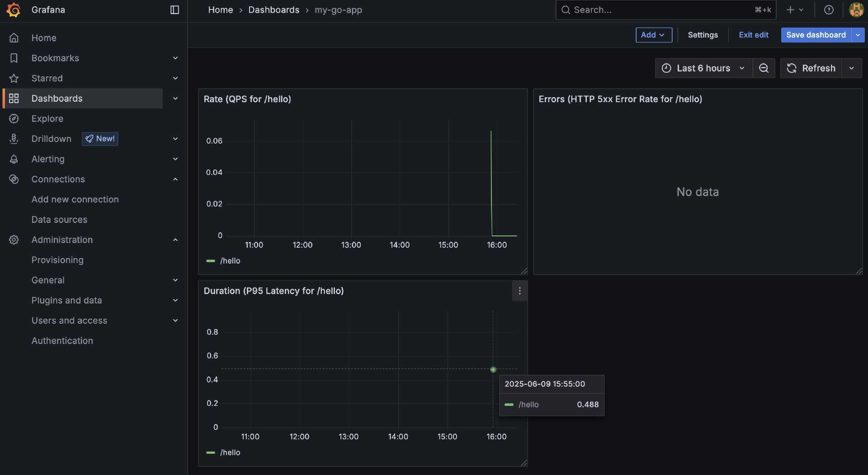This screenshot has width=868, height=475.
Task: Open the Last 6 hours time picker
Action: (703, 68)
